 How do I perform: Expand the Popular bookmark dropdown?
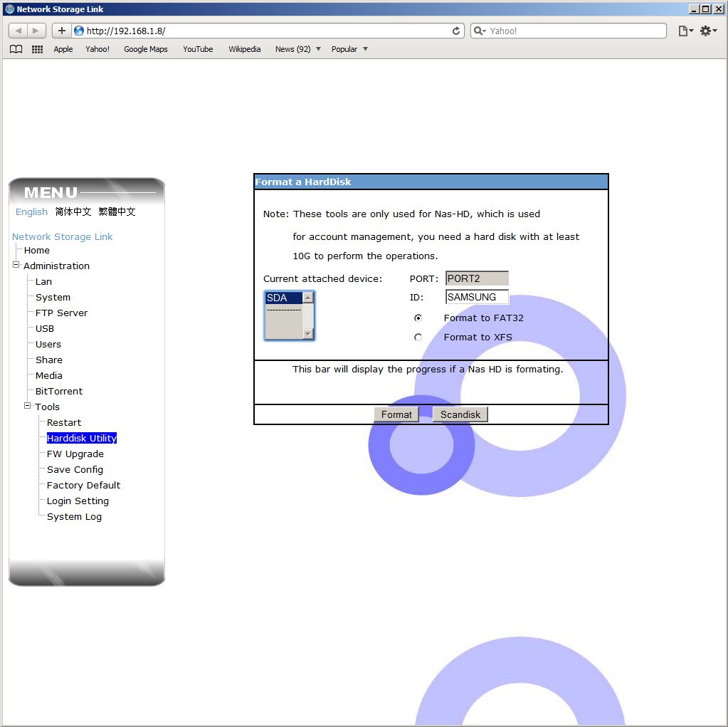365,49
